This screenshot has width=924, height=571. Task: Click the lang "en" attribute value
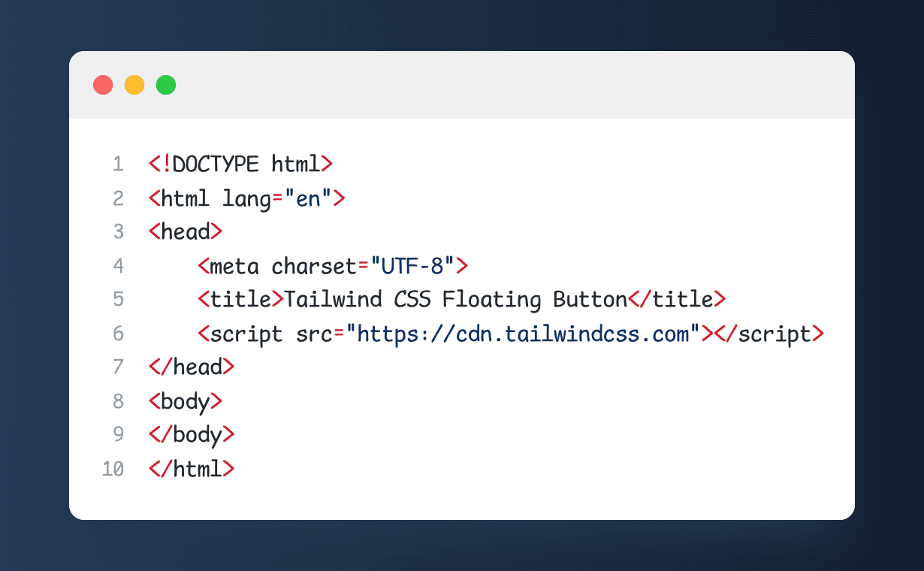click(308, 198)
